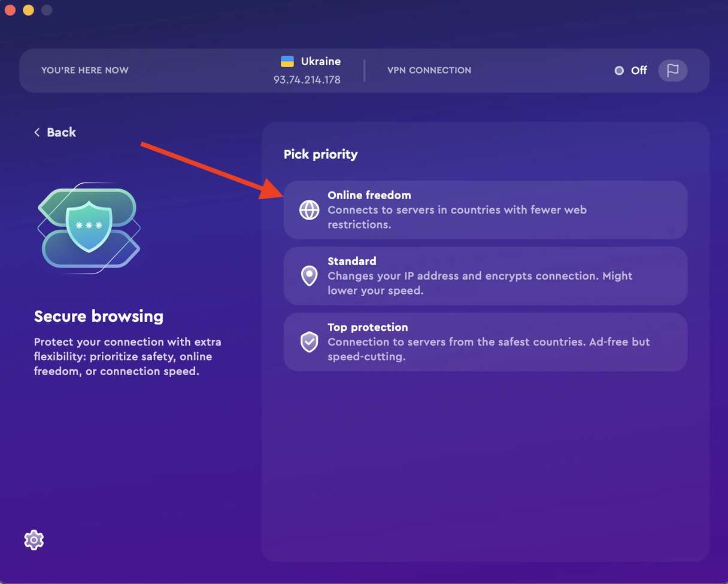Viewport: 728px width, 584px height.
Task: Click the VPN CONNECTION label
Action: click(429, 70)
